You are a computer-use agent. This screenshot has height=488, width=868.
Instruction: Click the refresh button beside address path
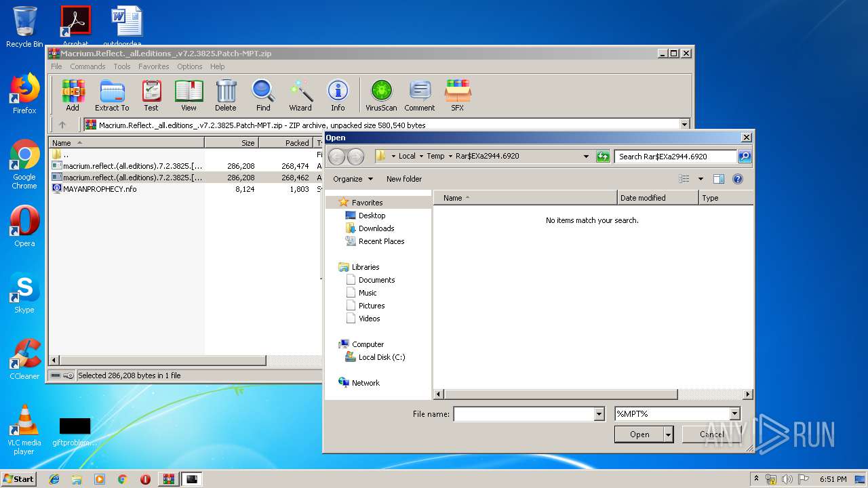pyautogui.click(x=603, y=156)
